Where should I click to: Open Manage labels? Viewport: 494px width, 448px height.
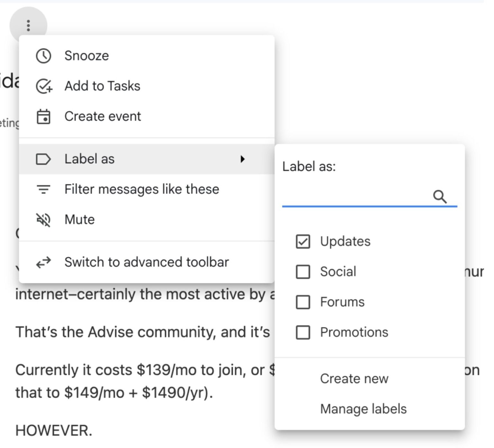coord(363,409)
